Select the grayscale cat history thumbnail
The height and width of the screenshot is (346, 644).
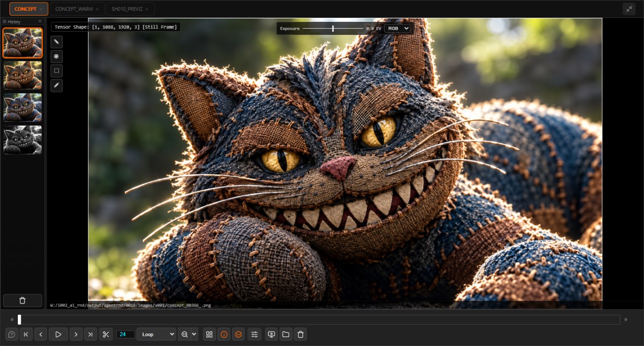click(23, 139)
